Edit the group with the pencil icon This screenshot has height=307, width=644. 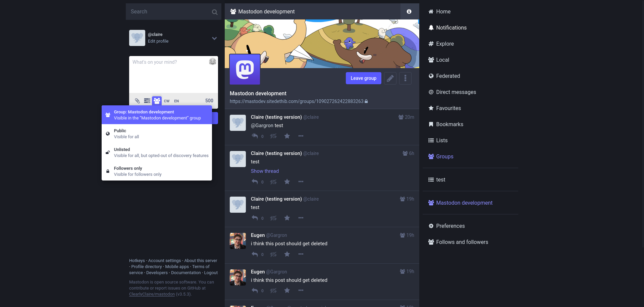pyautogui.click(x=390, y=78)
